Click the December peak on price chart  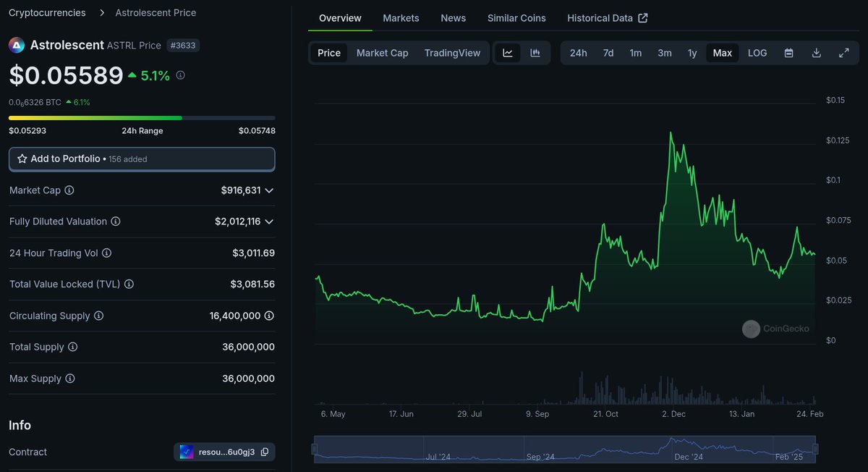pos(671,133)
